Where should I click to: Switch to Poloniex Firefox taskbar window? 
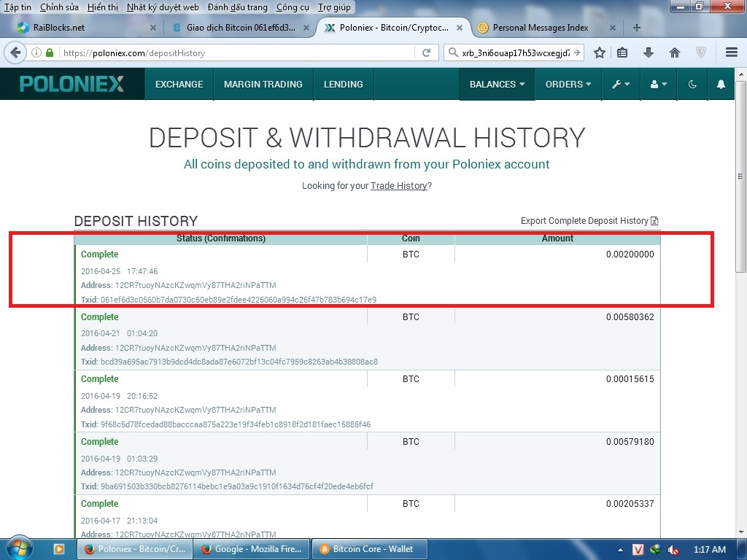pyautogui.click(x=135, y=549)
